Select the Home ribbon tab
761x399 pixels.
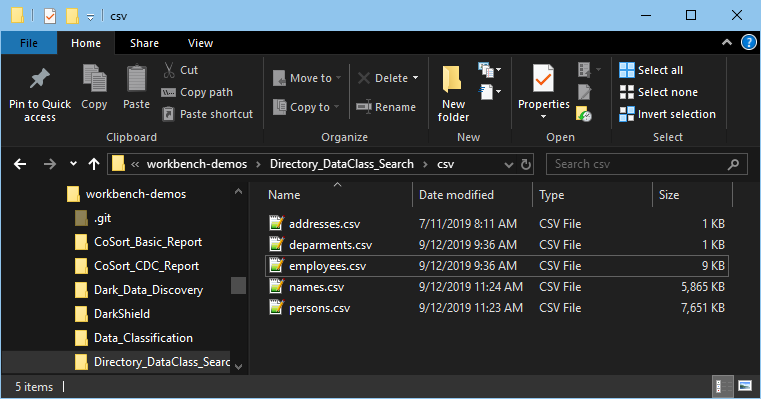tap(86, 43)
